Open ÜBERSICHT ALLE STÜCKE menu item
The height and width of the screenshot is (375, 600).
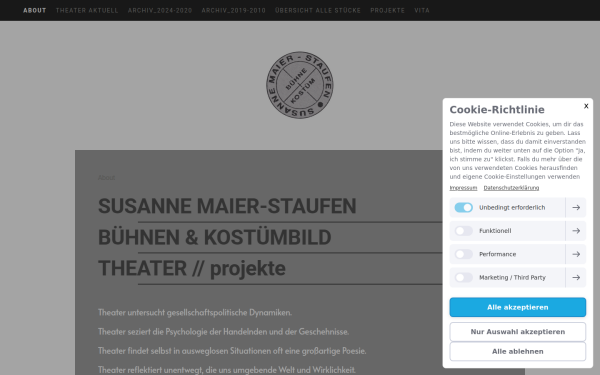[318, 10]
